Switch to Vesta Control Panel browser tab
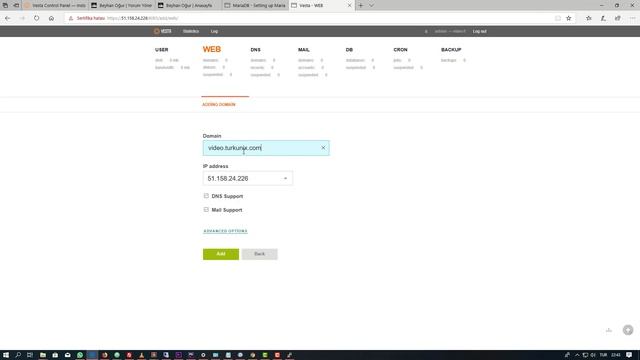Screen dimensions: 640x360 pyautogui.click(x=55, y=6)
